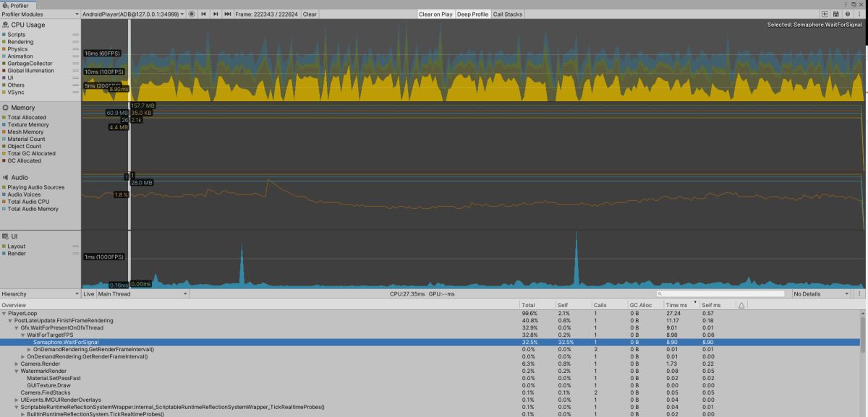Toggle Deep Profile mode
This screenshot has width=868, height=417.
click(472, 14)
